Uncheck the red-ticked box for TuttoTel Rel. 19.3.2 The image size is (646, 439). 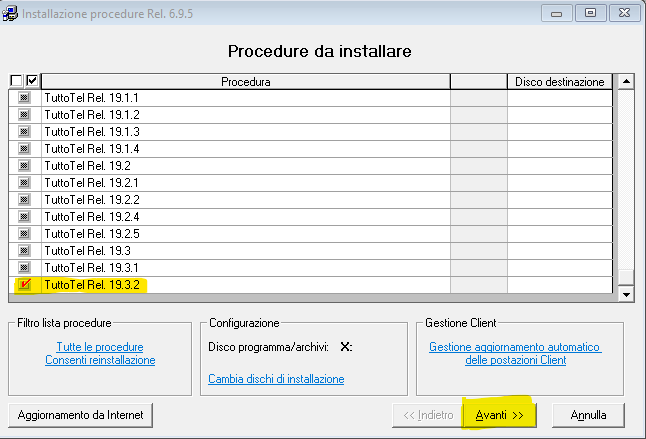[24, 285]
